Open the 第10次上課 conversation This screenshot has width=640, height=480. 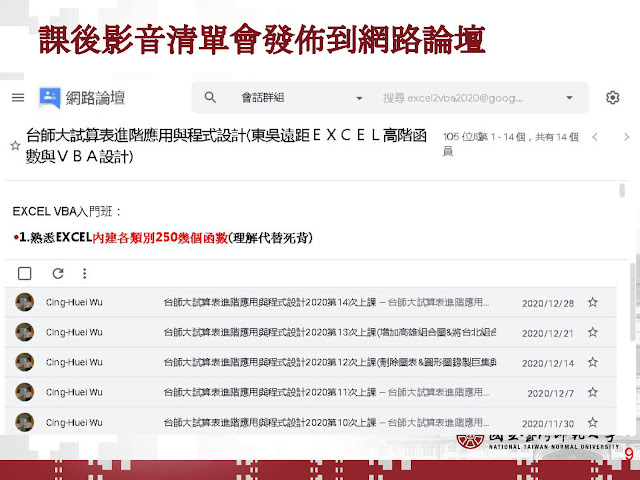pyautogui.click(x=310, y=422)
